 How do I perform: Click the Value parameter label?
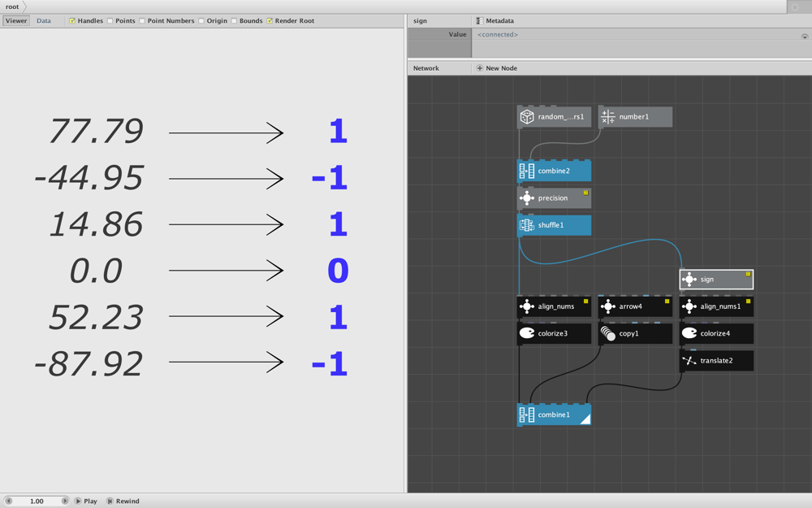tap(457, 34)
